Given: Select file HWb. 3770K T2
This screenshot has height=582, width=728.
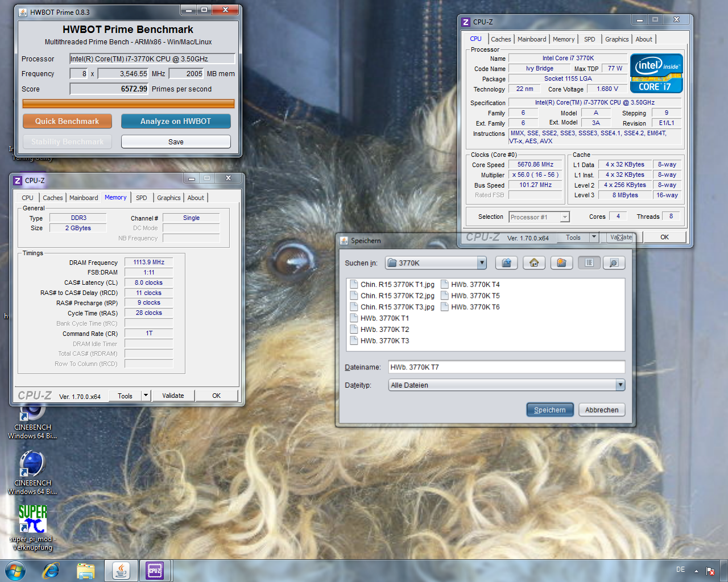Looking at the screenshot, I should [379, 330].
